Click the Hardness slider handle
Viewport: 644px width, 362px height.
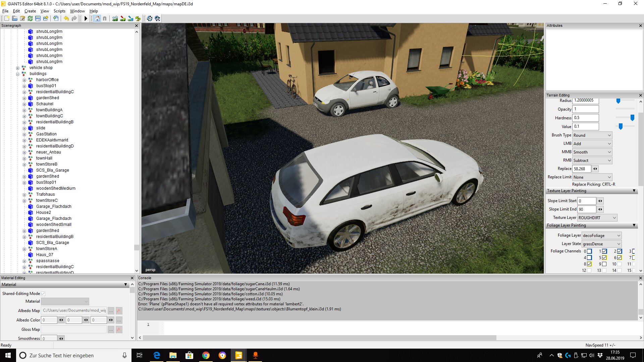tap(632, 118)
